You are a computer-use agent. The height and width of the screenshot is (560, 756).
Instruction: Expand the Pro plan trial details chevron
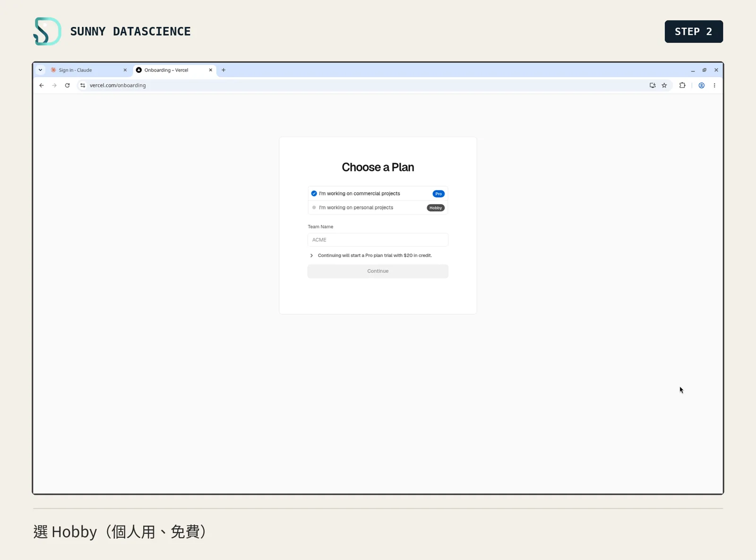click(311, 256)
